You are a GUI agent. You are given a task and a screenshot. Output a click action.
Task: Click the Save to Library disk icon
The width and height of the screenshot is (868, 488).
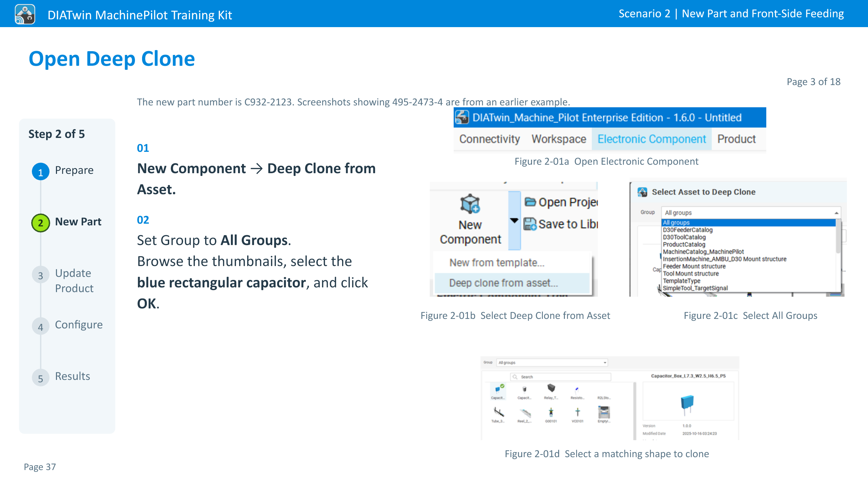coord(530,224)
